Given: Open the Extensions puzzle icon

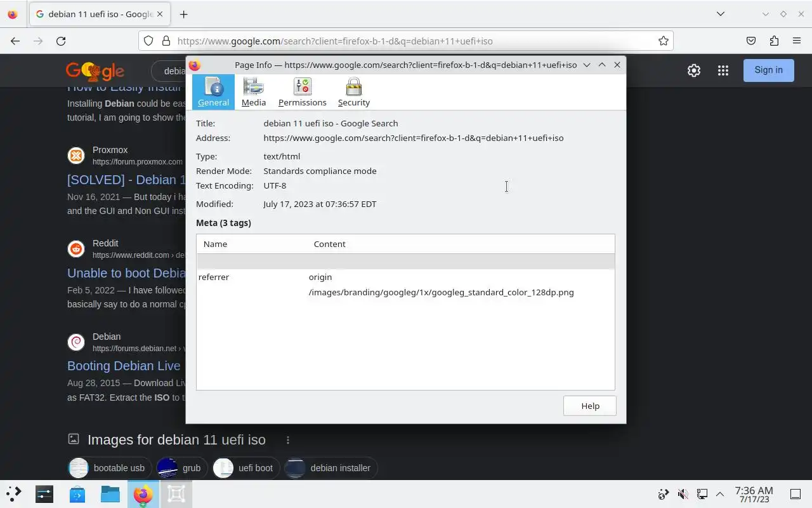Looking at the screenshot, I should (x=774, y=41).
